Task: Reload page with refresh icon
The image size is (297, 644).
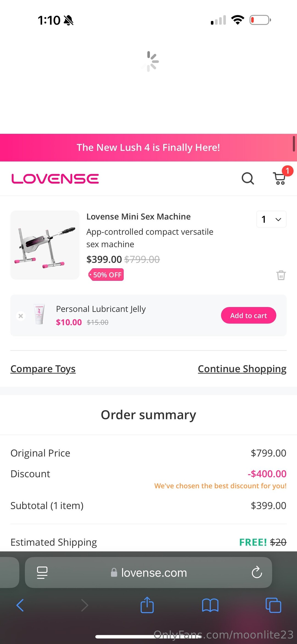Action: [x=257, y=572]
